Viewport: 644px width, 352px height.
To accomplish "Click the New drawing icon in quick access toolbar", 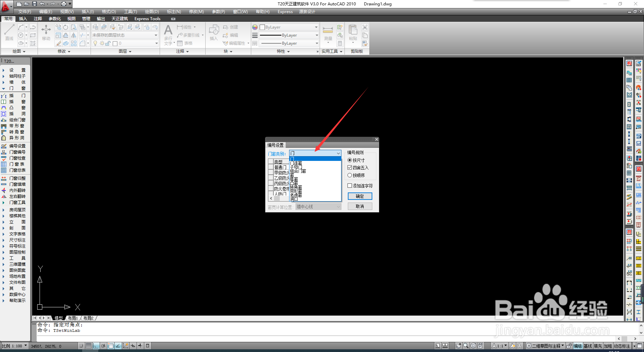I will pos(19,4).
